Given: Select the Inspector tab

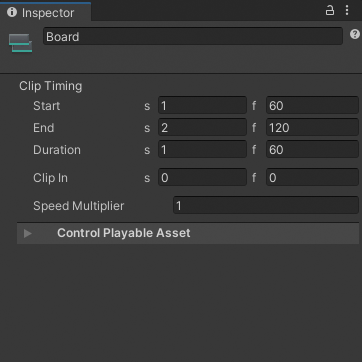Looking at the screenshot, I should [45, 13].
